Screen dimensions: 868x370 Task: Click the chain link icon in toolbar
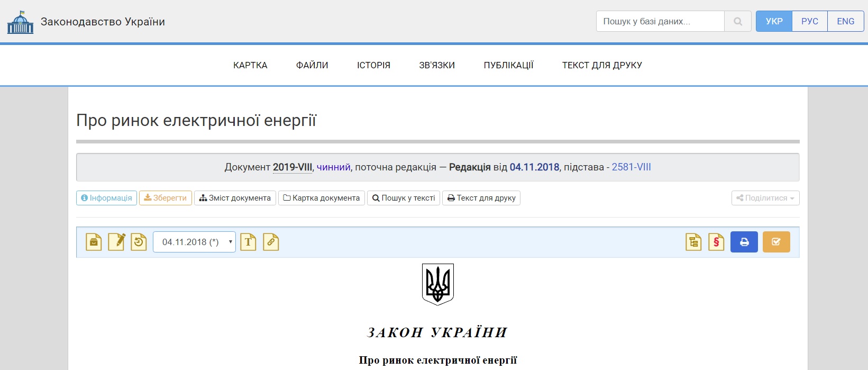pyautogui.click(x=271, y=242)
